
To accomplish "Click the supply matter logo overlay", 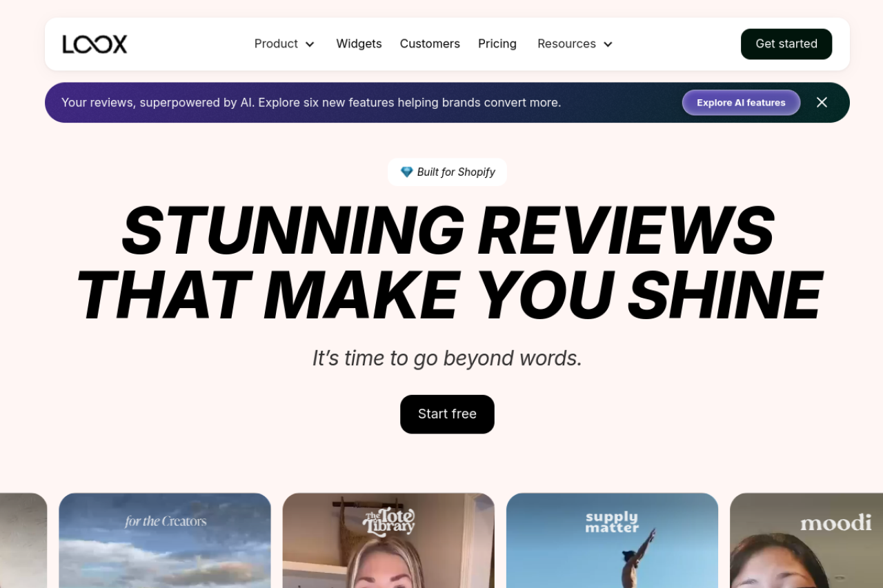I will (x=612, y=522).
